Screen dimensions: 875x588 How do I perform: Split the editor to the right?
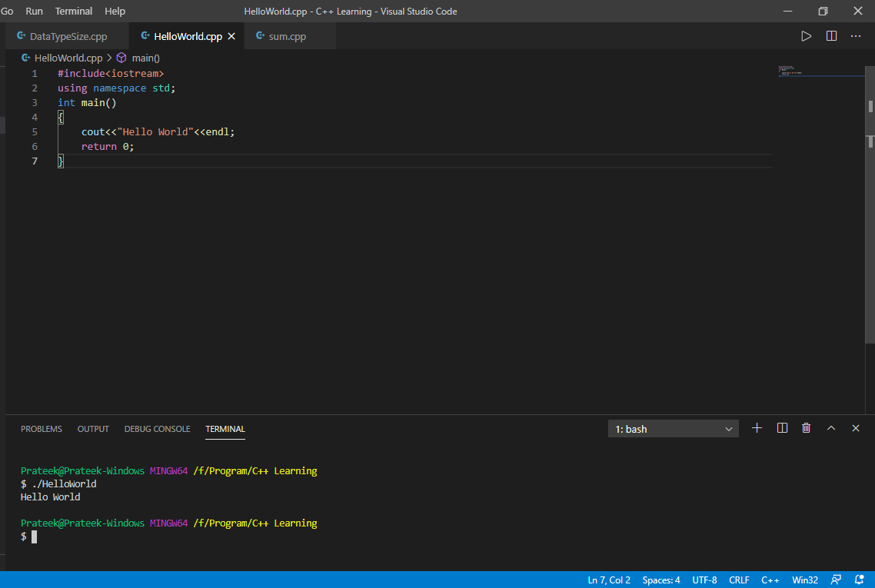click(831, 36)
